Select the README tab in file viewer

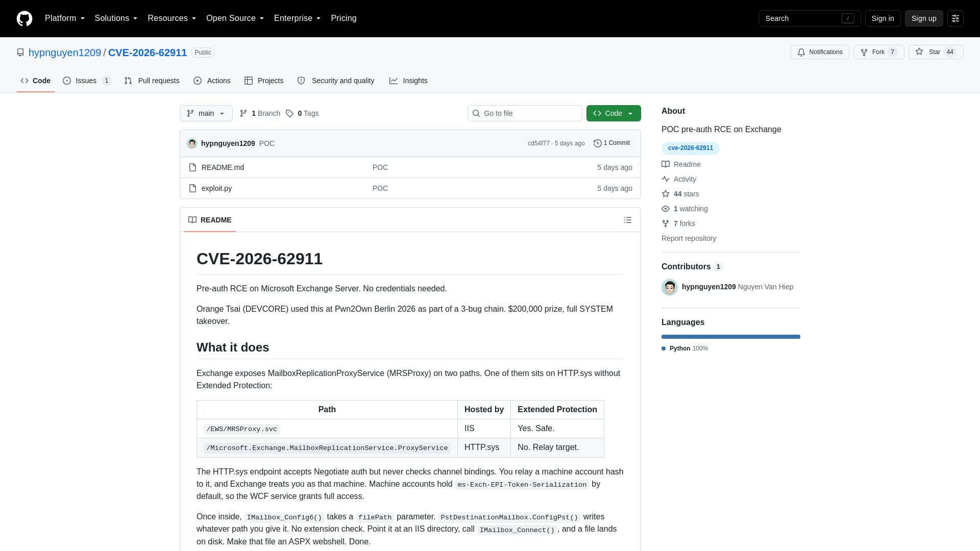pos(210,220)
